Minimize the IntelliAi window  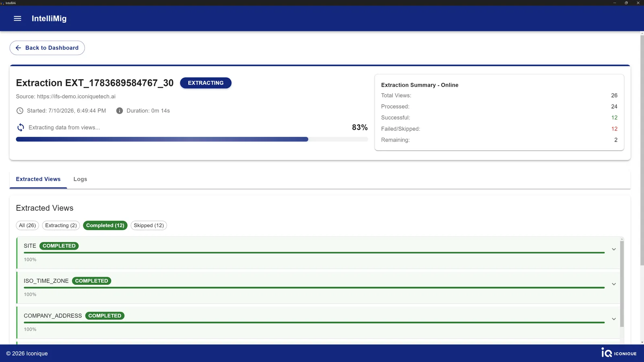pyautogui.click(x=615, y=3)
